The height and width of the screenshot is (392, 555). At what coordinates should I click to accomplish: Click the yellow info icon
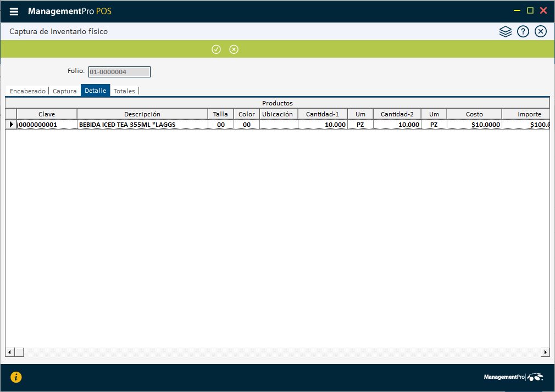(x=16, y=377)
